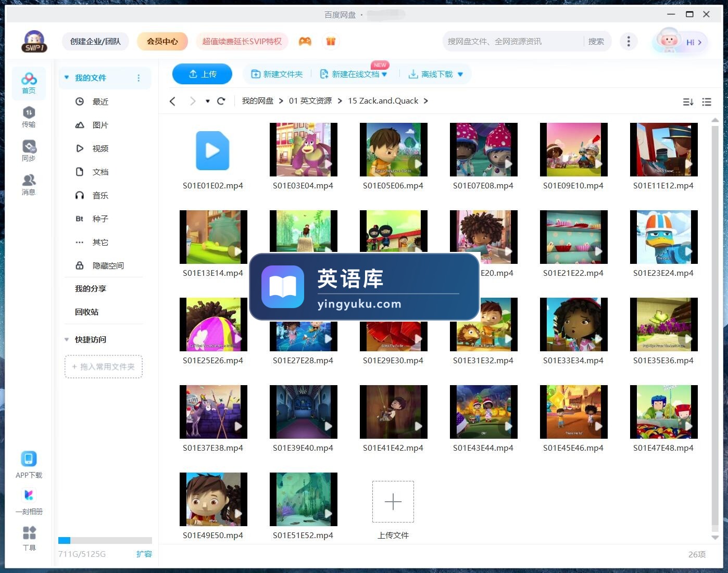Focus the 搜网盘文件 search field
728x573 pixels.
[513, 41]
